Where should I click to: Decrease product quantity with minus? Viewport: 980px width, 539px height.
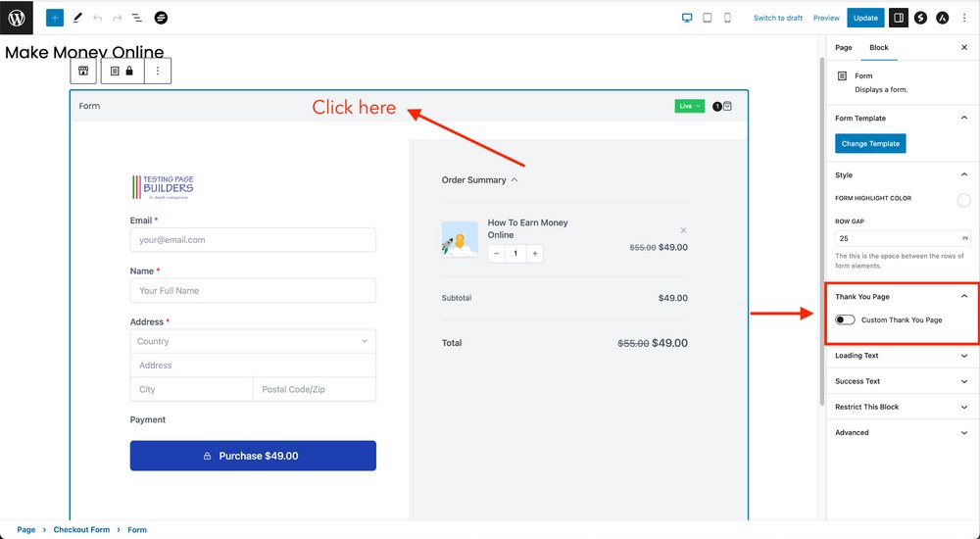496,253
